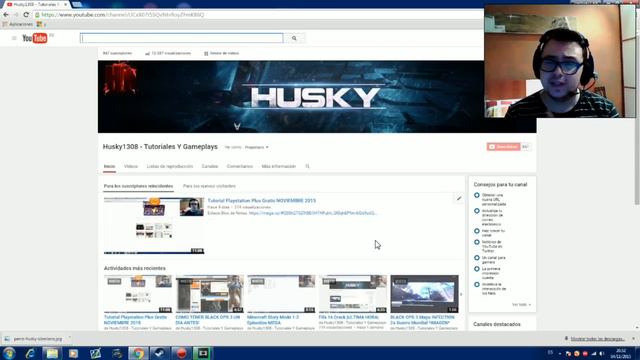This screenshot has width=640, height=360.
Task: Open COMO TENER BLACK OPS 3 thumbnail
Action: (209, 294)
